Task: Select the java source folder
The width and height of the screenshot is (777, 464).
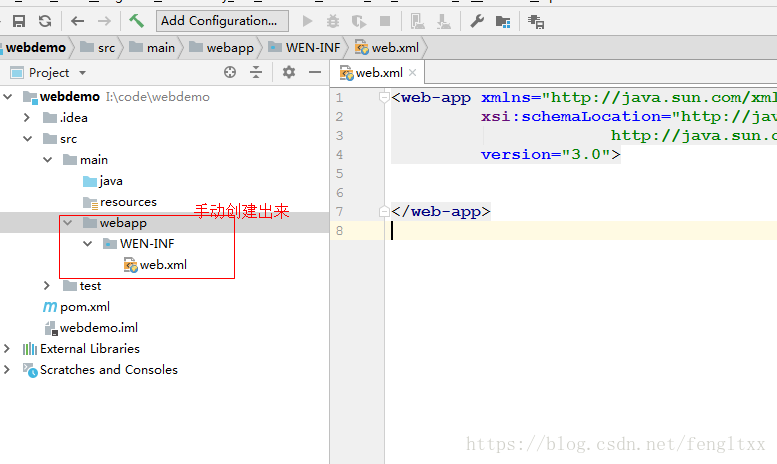Action: 103,181
